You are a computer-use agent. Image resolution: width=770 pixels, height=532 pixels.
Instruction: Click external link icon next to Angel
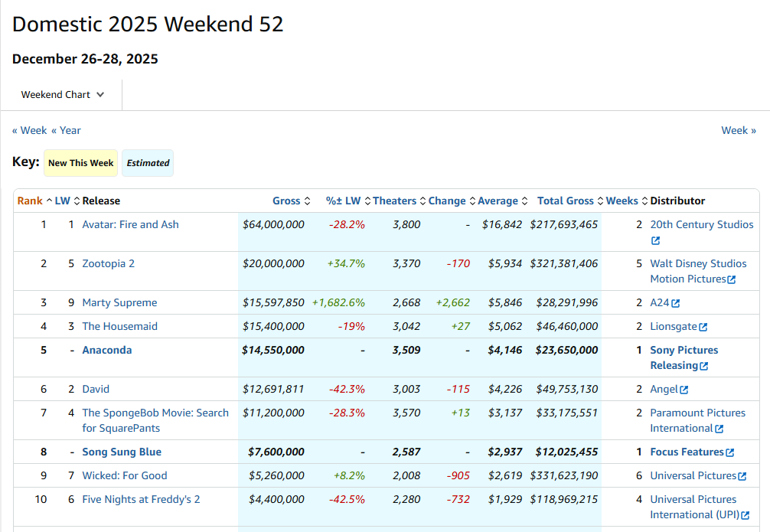(684, 390)
